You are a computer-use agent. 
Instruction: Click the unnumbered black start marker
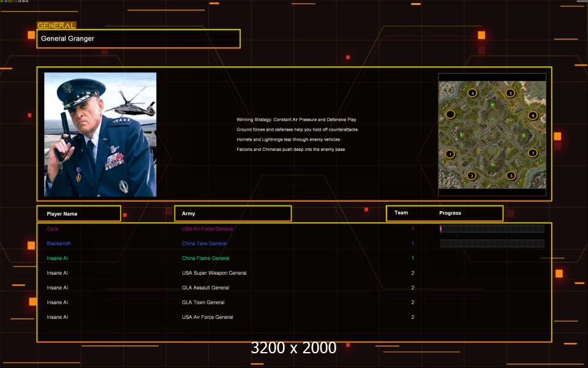tap(450, 114)
